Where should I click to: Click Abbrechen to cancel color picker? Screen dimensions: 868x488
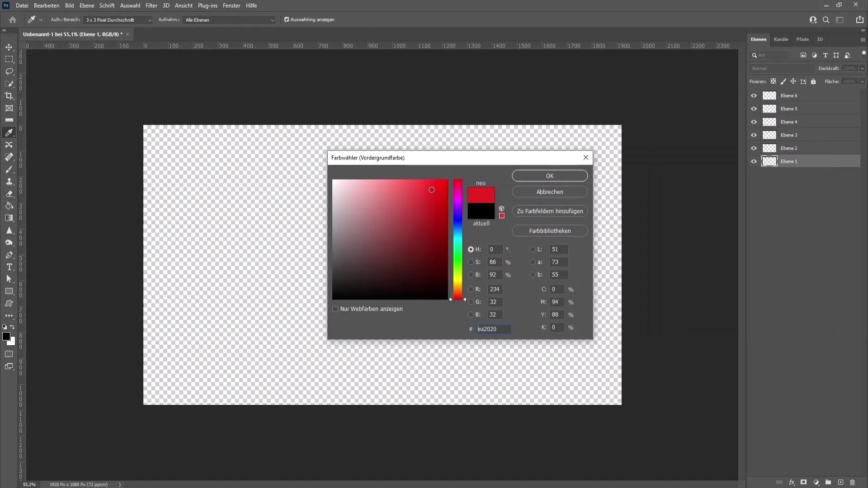[x=550, y=192]
